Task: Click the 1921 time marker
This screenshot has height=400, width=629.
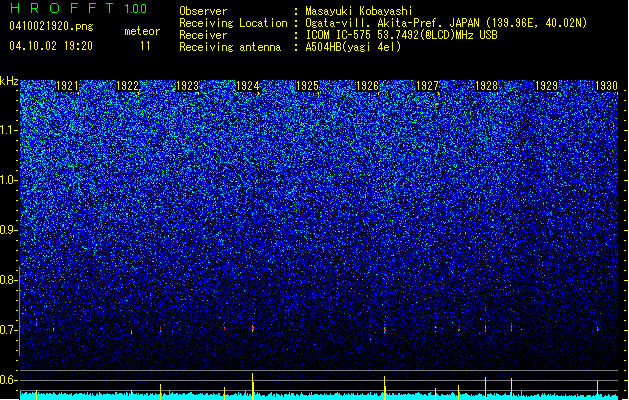Action: click(x=67, y=86)
